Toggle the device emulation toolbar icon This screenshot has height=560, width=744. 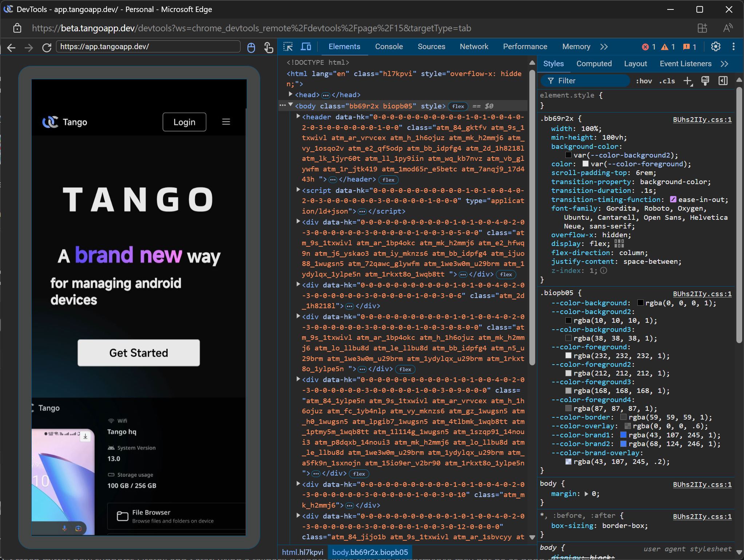[306, 47]
